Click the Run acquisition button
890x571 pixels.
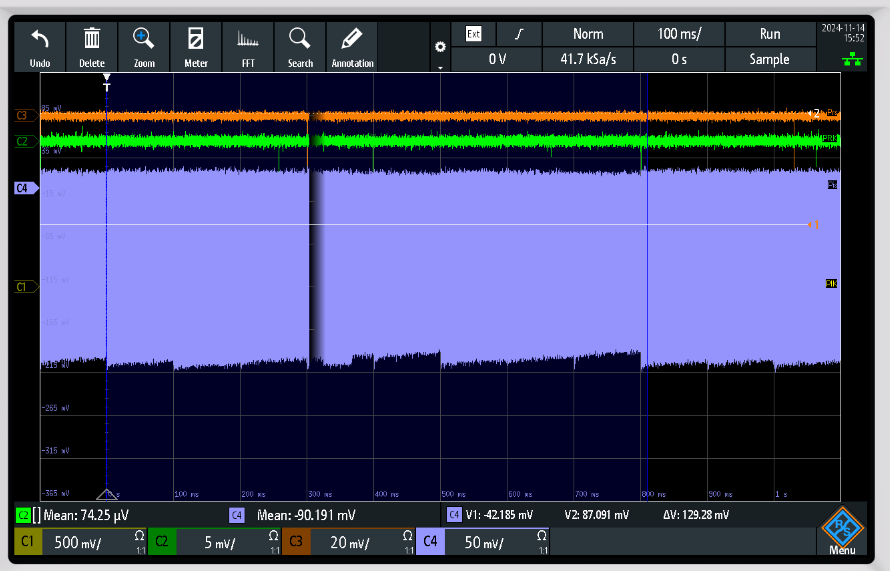(x=769, y=34)
